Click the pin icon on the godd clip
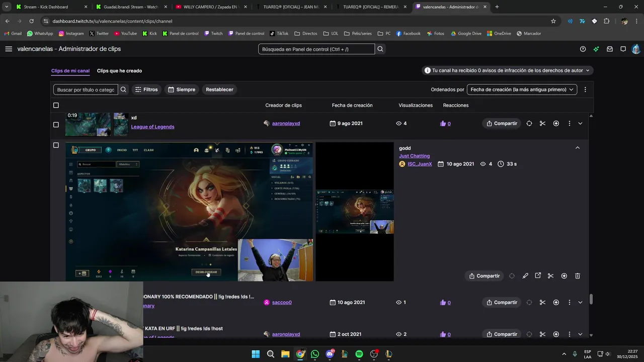The image size is (644, 362). pyautogui.click(x=525, y=276)
